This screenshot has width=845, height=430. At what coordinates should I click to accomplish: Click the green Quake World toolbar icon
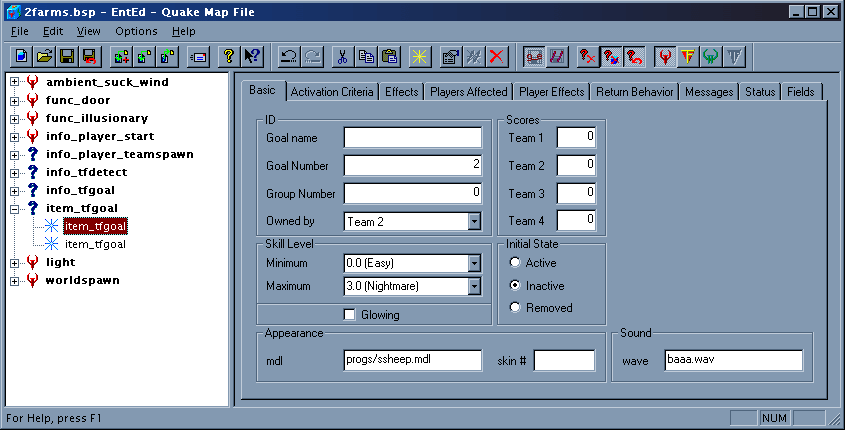click(711, 56)
